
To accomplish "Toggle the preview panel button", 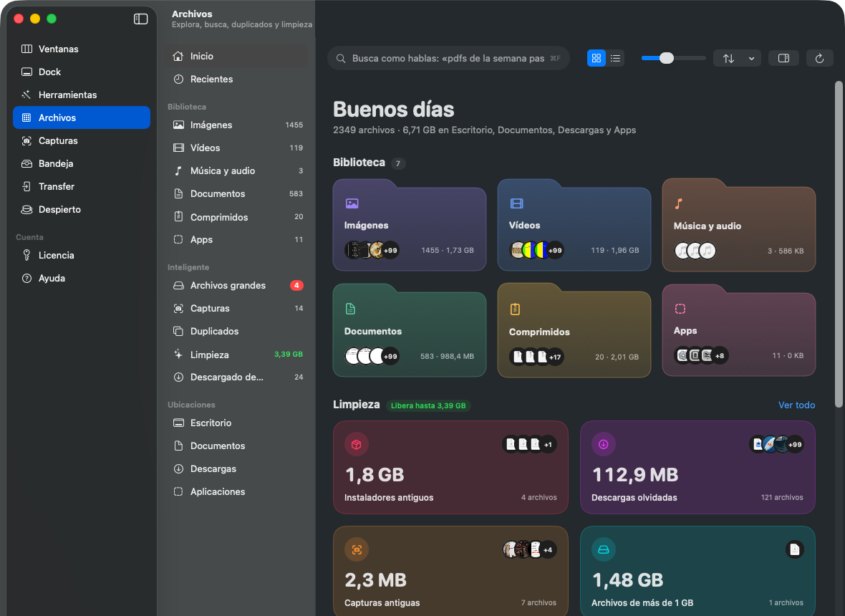I will [783, 58].
